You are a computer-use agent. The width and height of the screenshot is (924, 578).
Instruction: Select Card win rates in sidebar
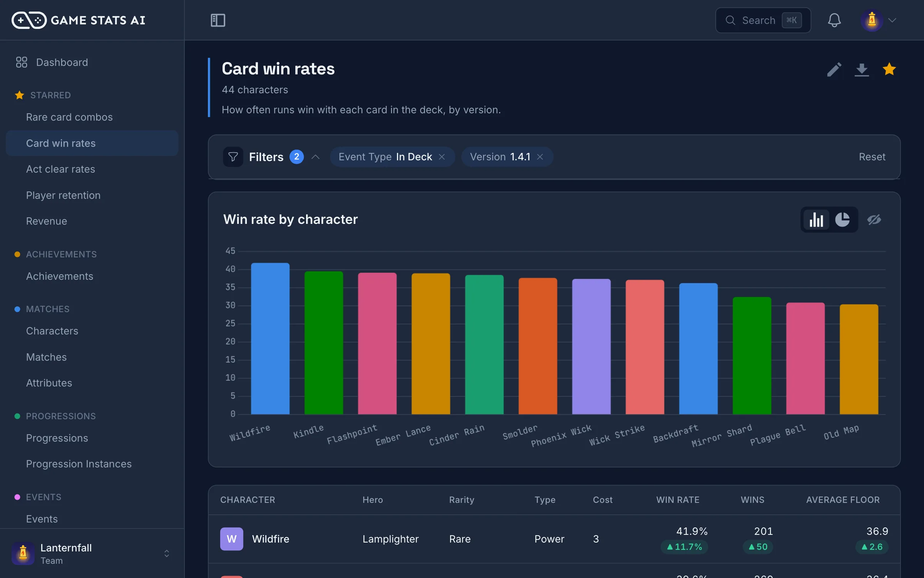pos(92,143)
